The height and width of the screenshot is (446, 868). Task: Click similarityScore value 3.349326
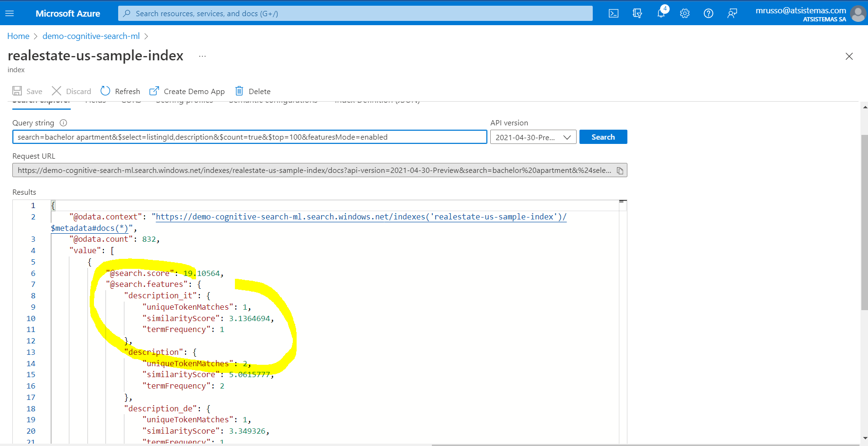click(x=247, y=431)
